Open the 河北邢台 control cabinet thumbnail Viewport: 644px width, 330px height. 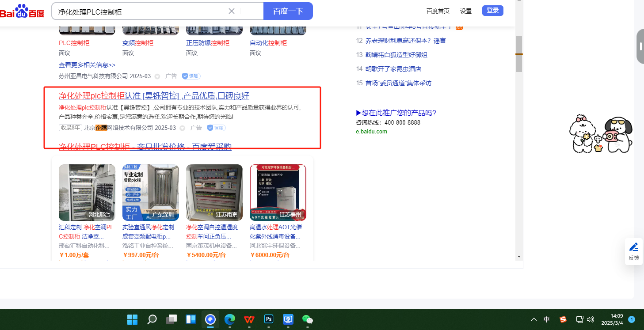tap(87, 193)
